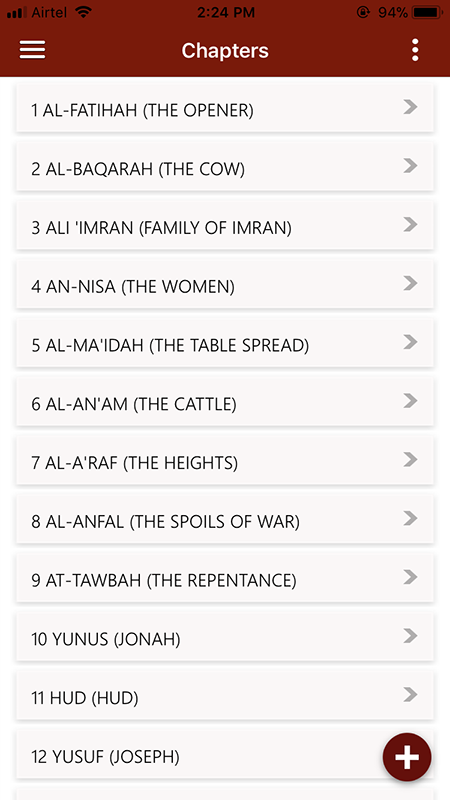This screenshot has height=800, width=450.
Task: Tap the Chapters header title
Action: coord(225,51)
